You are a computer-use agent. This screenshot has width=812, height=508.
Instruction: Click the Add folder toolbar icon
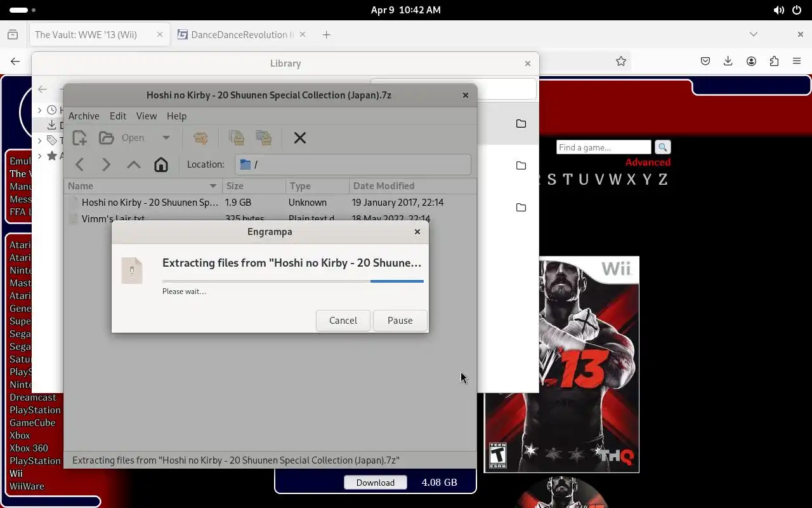pos(264,138)
